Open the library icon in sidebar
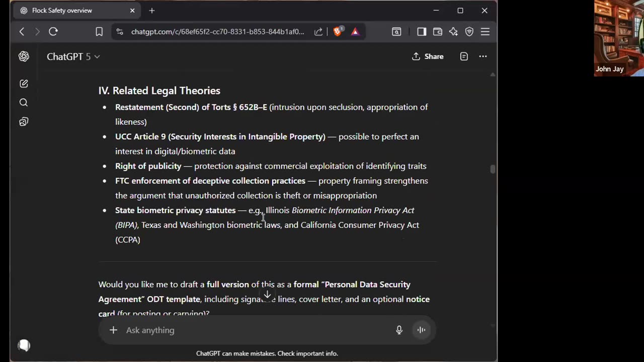Screen dimensions: 644x362 tap(24, 122)
